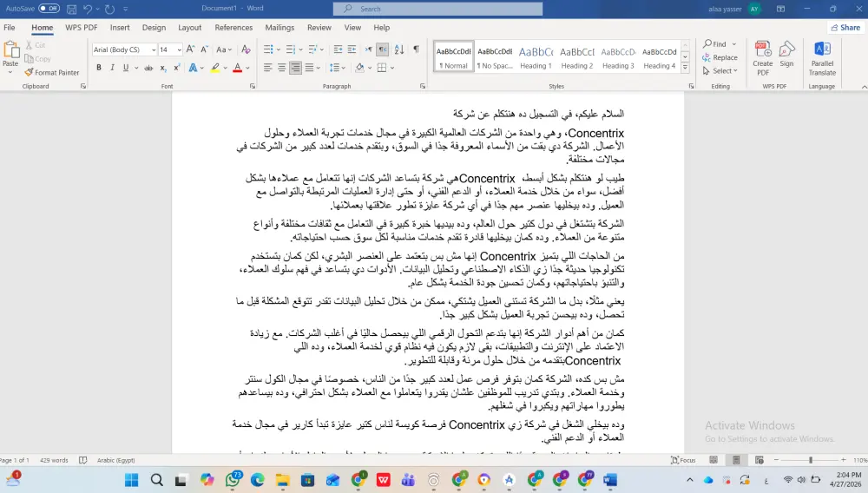Switch to the Design tab
Screen dimensions: 868x493
(x=154, y=27)
